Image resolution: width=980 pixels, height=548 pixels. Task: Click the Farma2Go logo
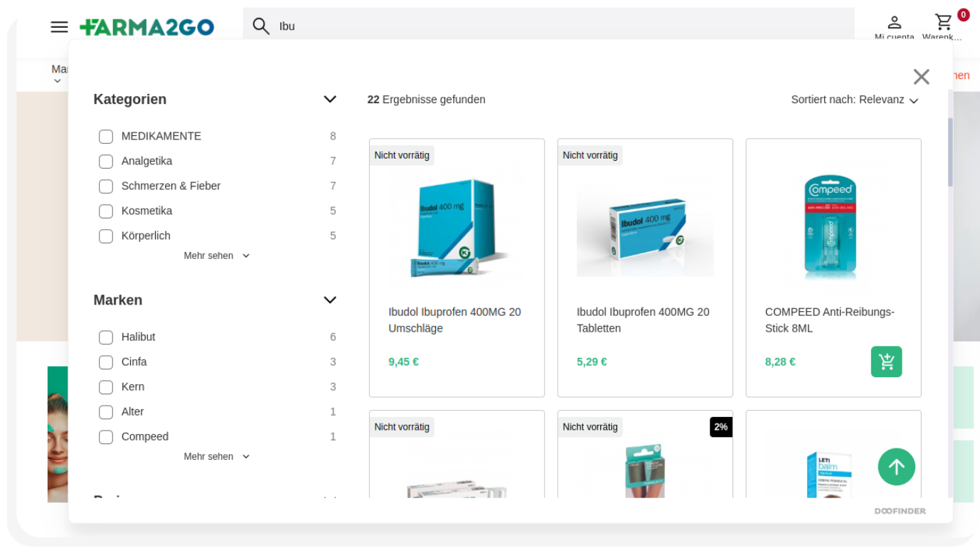point(147,27)
